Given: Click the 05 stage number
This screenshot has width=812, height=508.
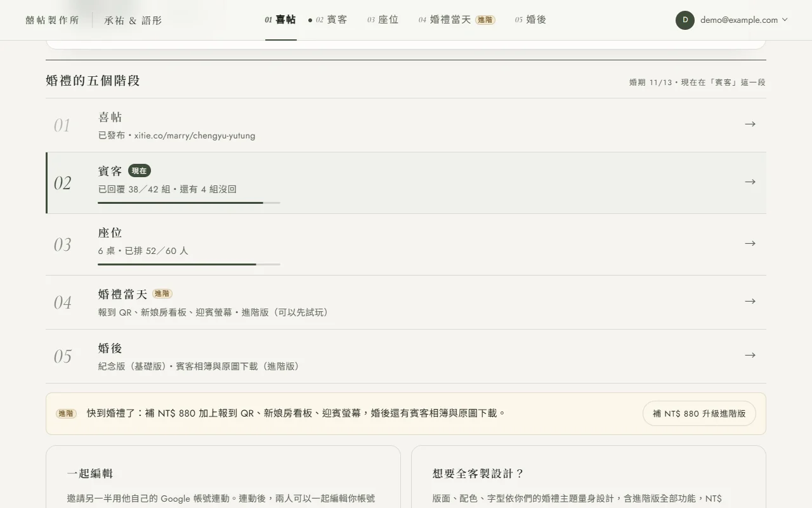Looking at the screenshot, I should (62, 356).
